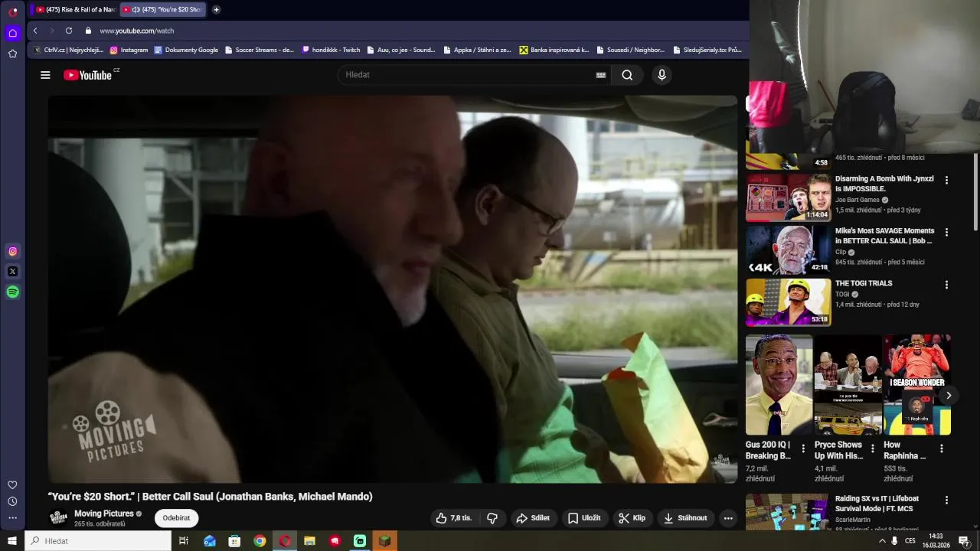Reload the page with refresh icon

pos(69,31)
